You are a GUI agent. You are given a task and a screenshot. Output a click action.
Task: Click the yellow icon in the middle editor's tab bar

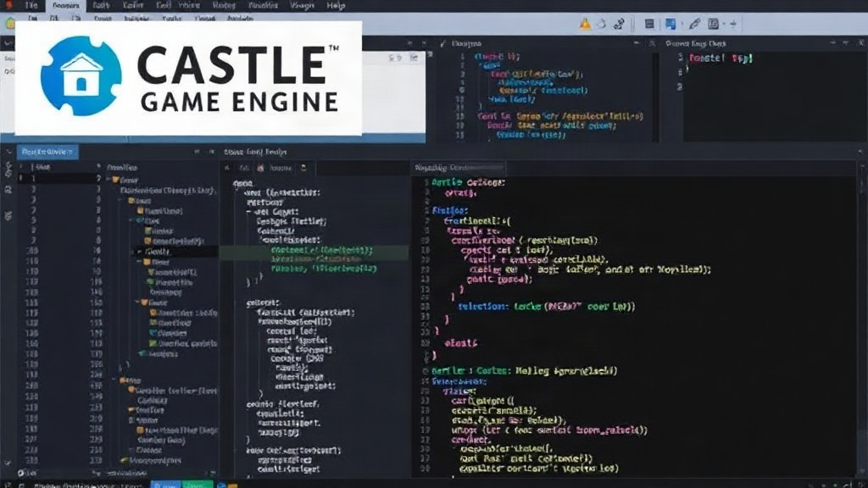(x=303, y=168)
